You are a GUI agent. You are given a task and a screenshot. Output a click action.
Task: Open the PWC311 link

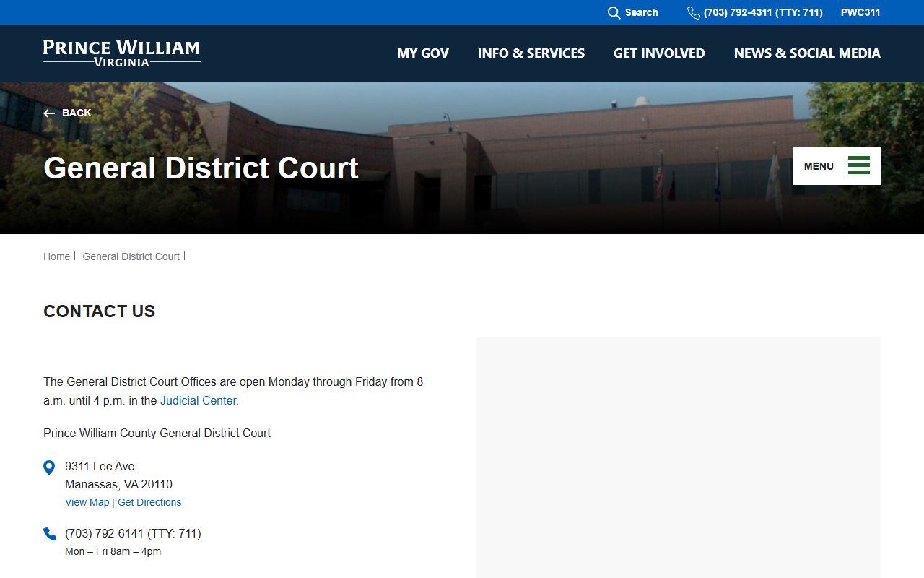[860, 12]
